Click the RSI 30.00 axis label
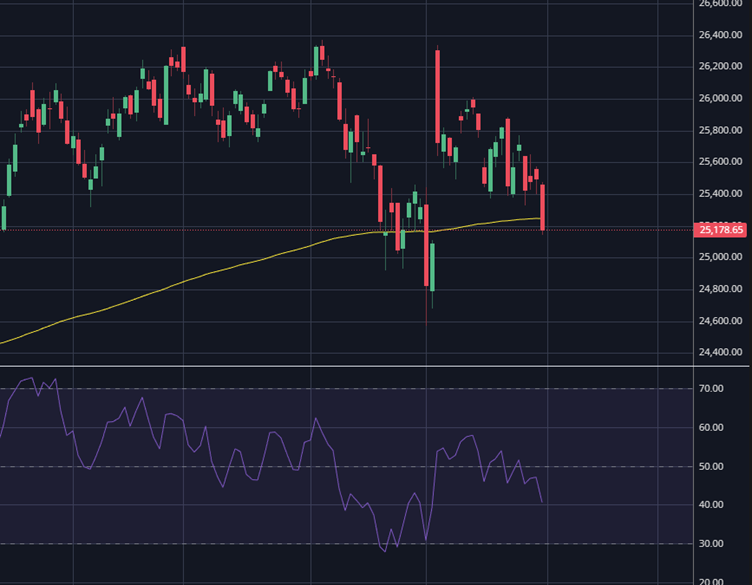 (711, 544)
